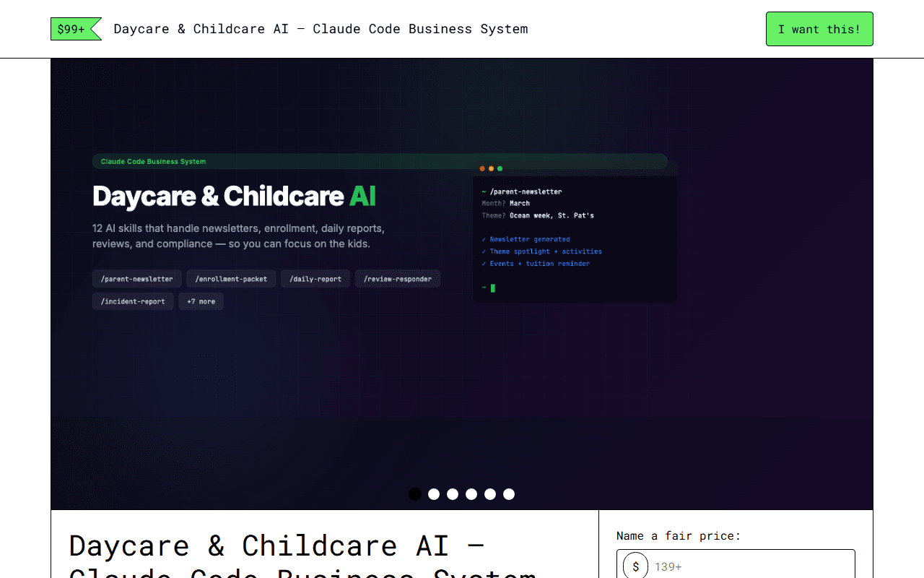
Task: Click inside the "Name a fair price" field
Action: (x=751, y=566)
